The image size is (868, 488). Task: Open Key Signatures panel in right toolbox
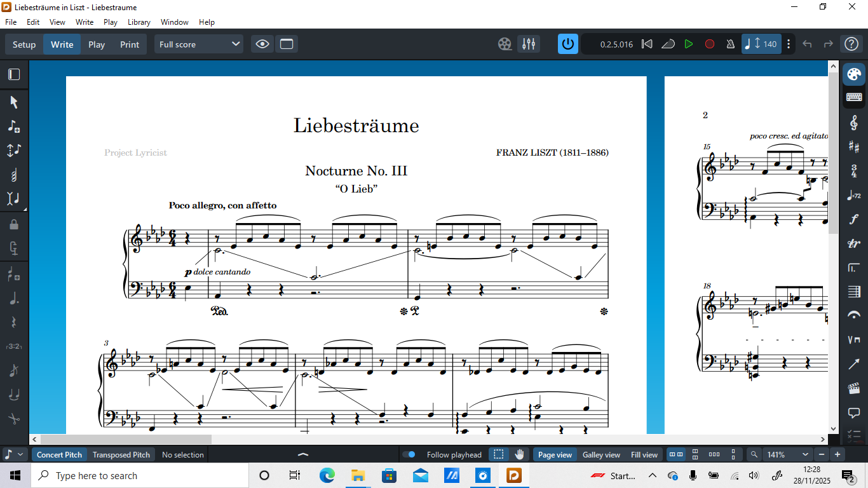click(854, 147)
